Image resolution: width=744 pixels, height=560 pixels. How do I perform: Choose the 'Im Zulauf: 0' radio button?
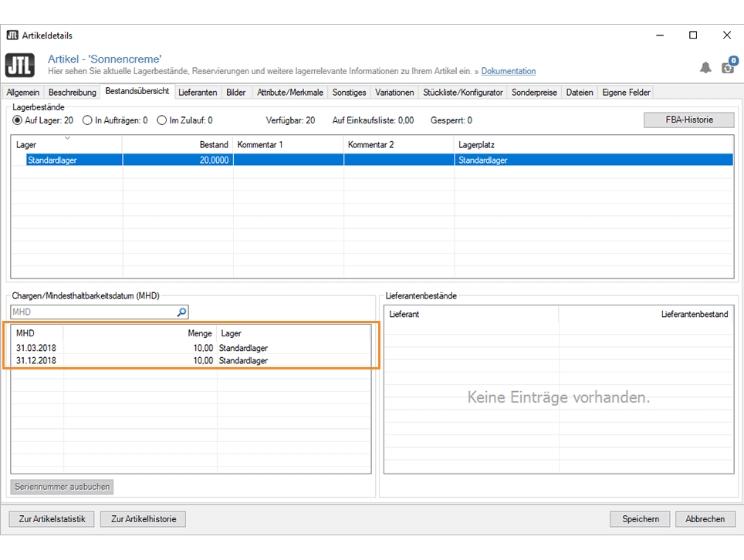(x=161, y=120)
